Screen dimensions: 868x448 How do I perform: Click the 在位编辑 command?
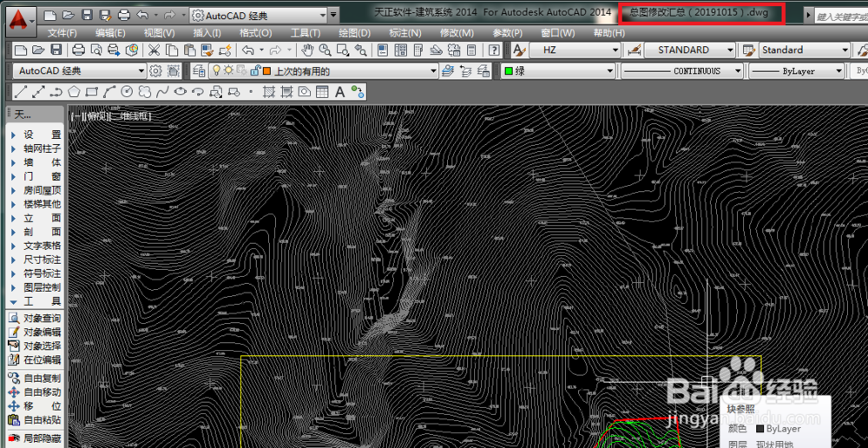36,360
